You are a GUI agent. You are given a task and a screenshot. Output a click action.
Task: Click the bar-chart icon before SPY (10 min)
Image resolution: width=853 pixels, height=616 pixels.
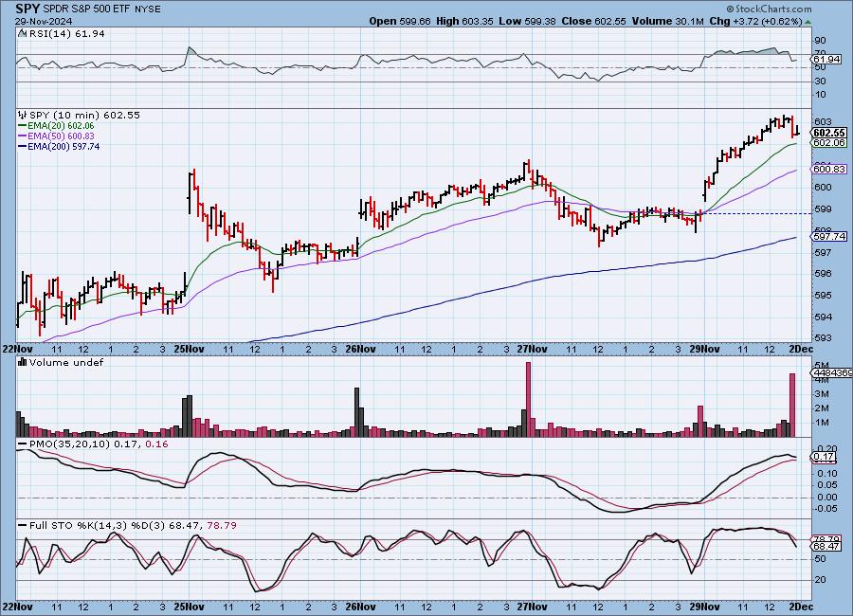[23, 115]
